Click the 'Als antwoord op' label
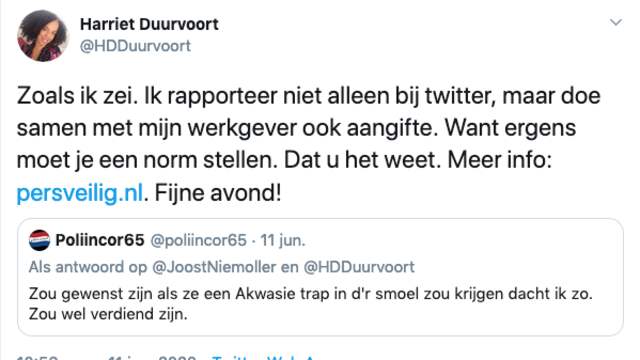 coord(87,267)
